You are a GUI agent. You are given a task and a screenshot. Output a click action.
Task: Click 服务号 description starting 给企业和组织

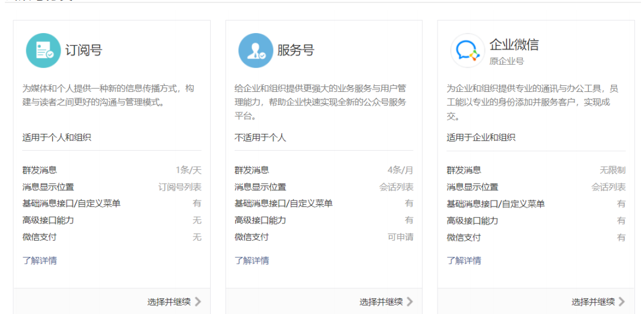pyautogui.click(x=320, y=102)
